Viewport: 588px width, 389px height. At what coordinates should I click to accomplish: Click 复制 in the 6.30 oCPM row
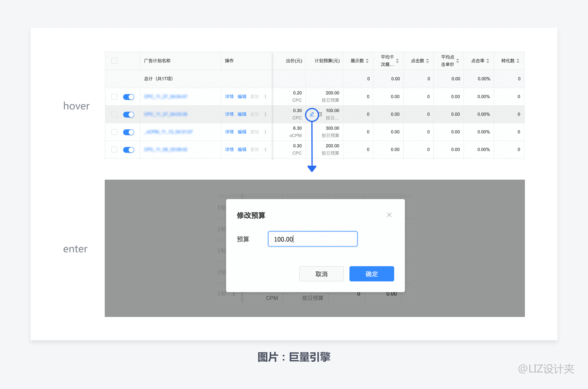coord(254,132)
